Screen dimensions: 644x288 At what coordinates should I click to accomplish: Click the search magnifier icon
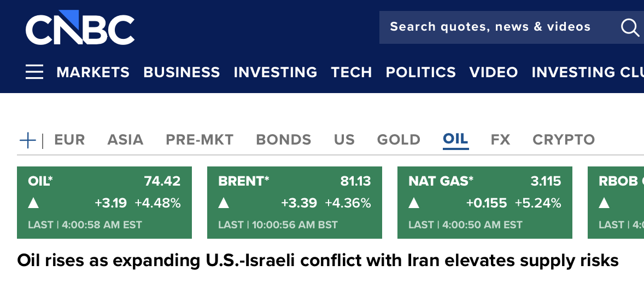click(630, 27)
